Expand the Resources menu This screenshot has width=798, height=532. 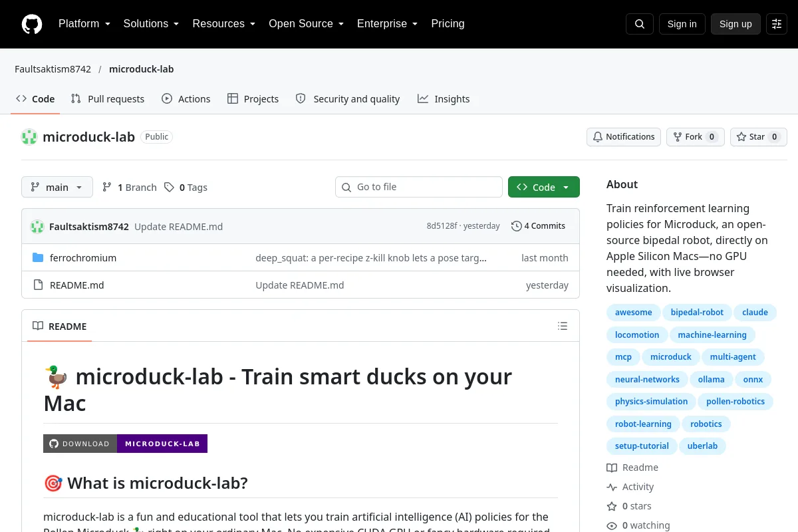point(224,24)
